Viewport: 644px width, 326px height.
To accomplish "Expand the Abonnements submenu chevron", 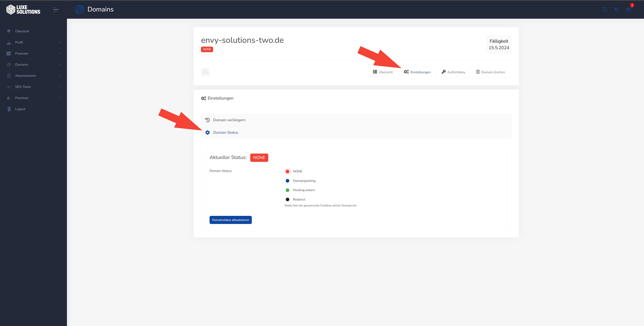I will click(60, 76).
